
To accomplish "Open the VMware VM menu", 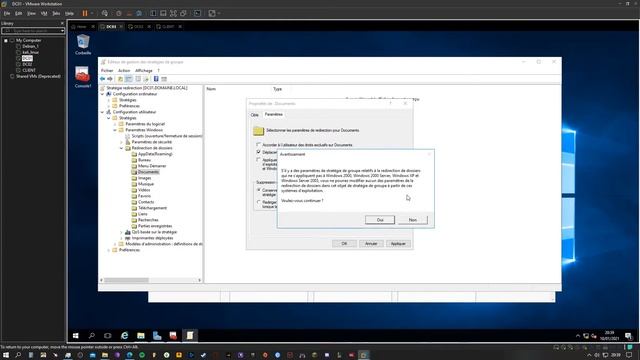I will tap(44, 13).
